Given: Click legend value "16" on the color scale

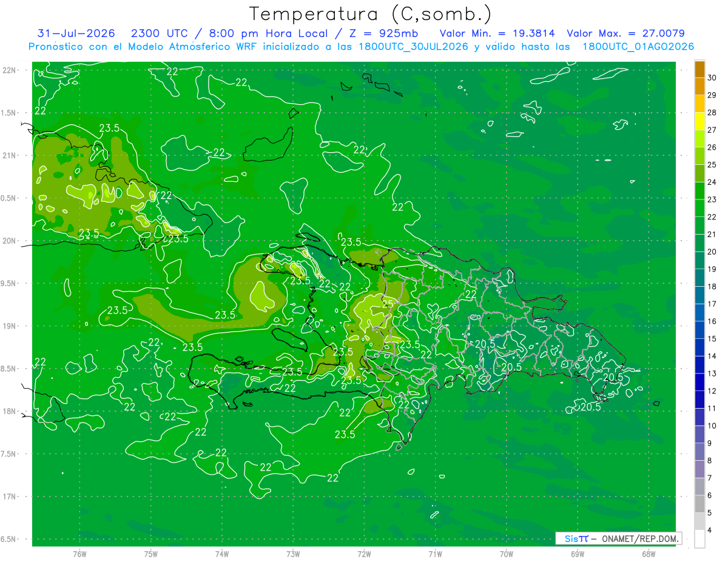Looking at the screenshot, I should 712,321.
